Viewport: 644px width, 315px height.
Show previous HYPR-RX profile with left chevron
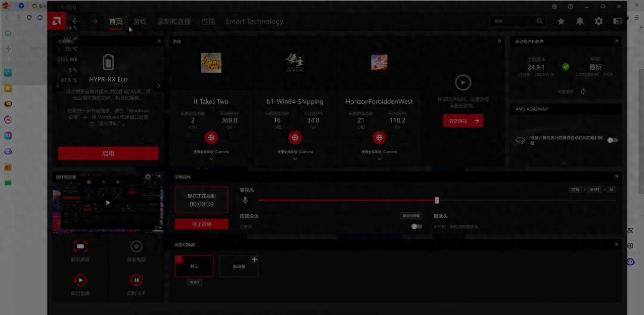pyautogui.click(x=58, y=86)
